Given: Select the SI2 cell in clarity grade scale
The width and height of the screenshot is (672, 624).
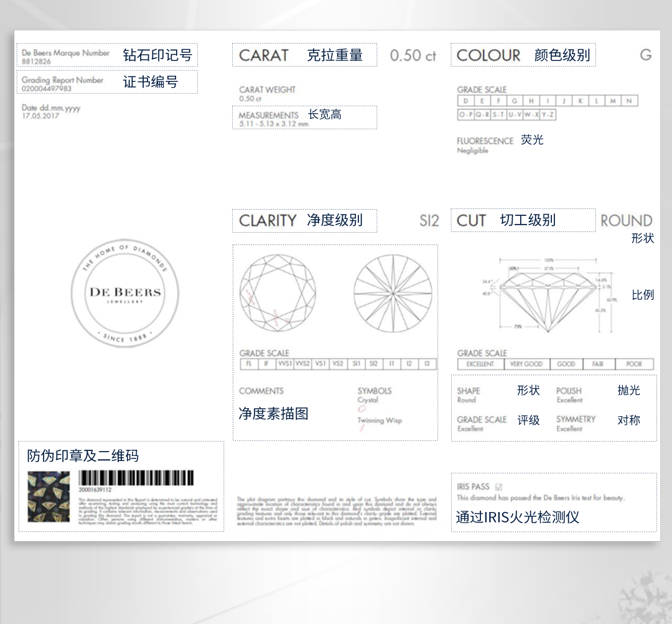Looking at the screenshot, I should (374, 363).
